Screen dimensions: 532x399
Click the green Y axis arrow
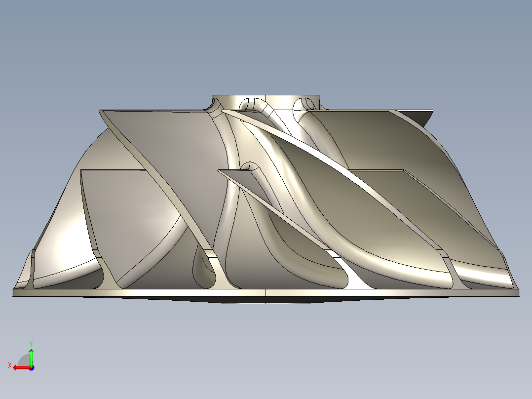(x=31, y=357)
